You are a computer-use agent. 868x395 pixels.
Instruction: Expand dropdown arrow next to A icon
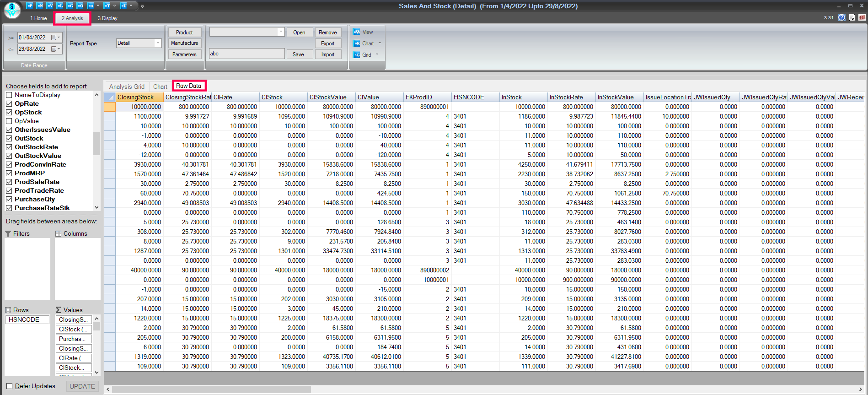point(98,6)
